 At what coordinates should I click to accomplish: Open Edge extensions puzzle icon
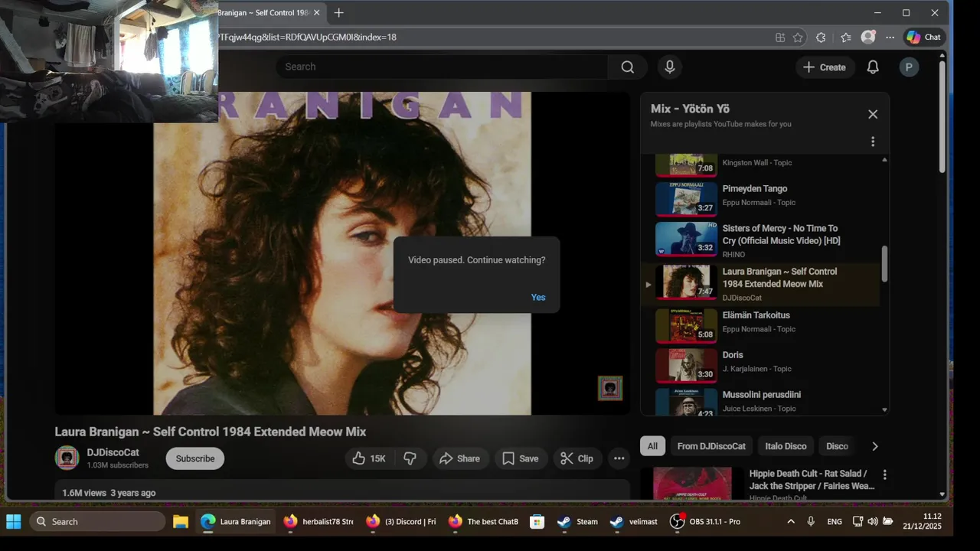tap(822, 37)
